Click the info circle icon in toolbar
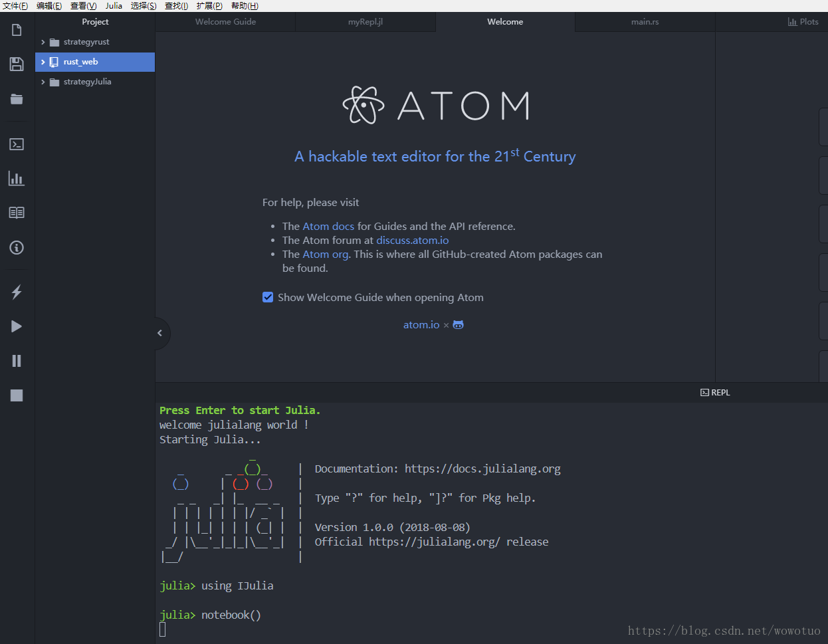Image resolution: width=828 pixels, height=644 pixels. tap(17, 248)
